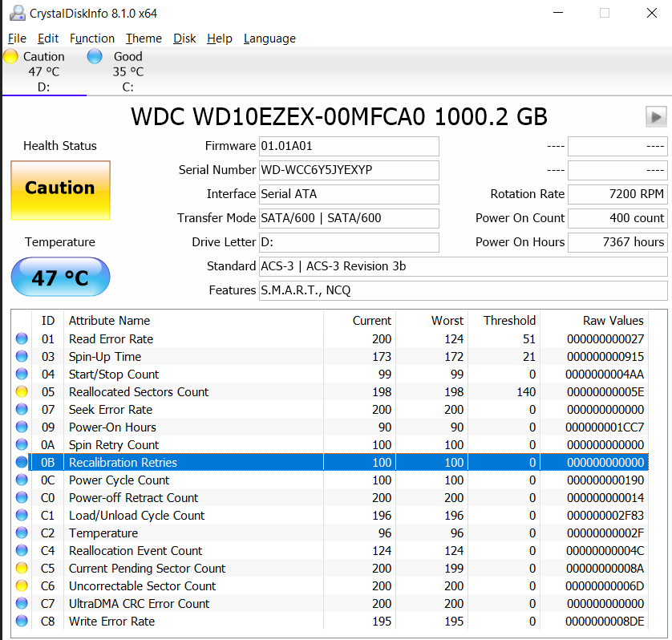
Task: Click raw value 0000000008DE for Write Error Rate
Action: tap(605, 621)
